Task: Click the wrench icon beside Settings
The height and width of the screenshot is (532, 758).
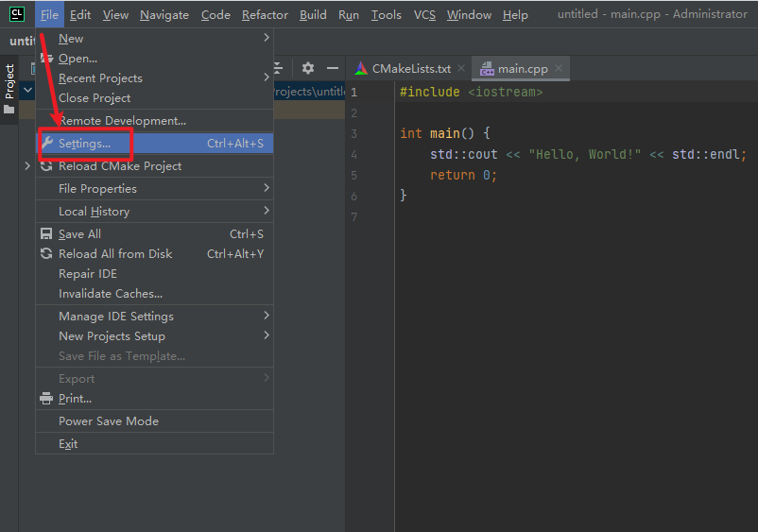Action: pos(46,144)
